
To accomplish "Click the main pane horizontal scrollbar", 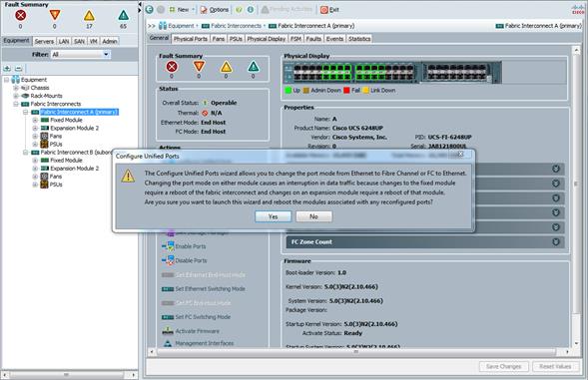I will coord(355,352).
